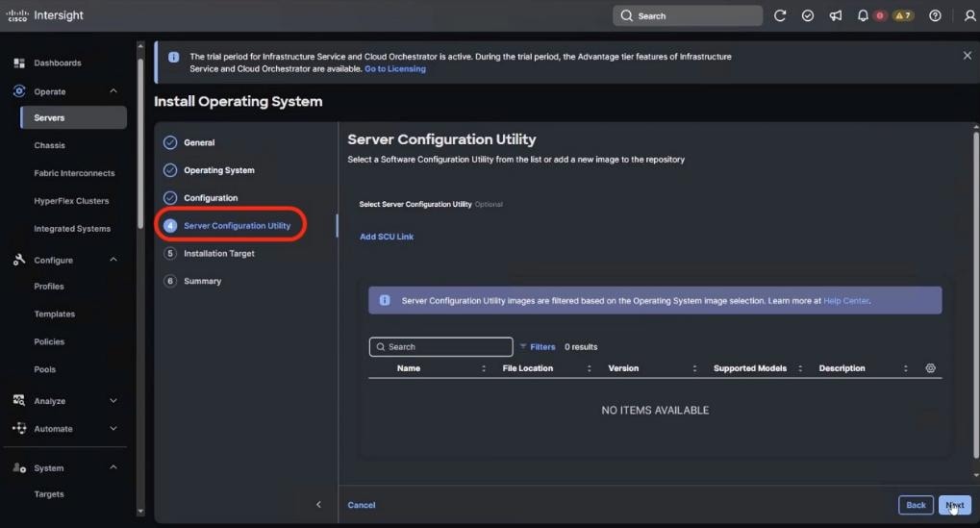Open the notifications bell icon
Screen dimensions: 980x528
[x=863, y=15]
